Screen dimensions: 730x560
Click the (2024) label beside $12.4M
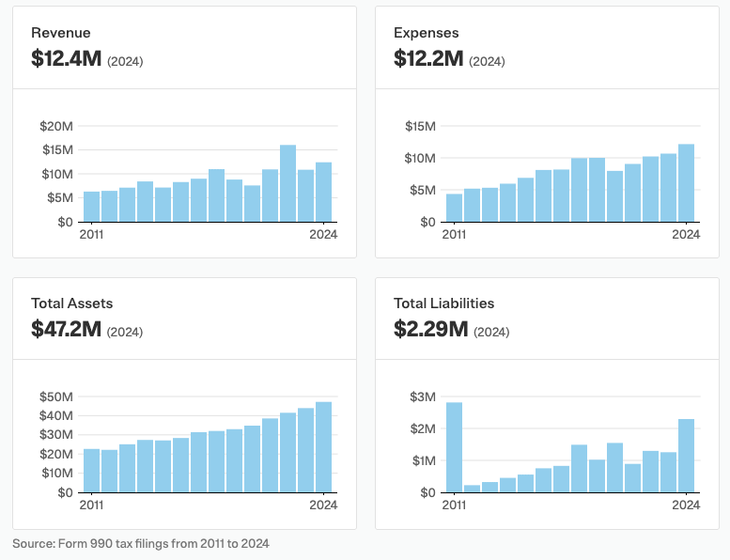(125, 61)
